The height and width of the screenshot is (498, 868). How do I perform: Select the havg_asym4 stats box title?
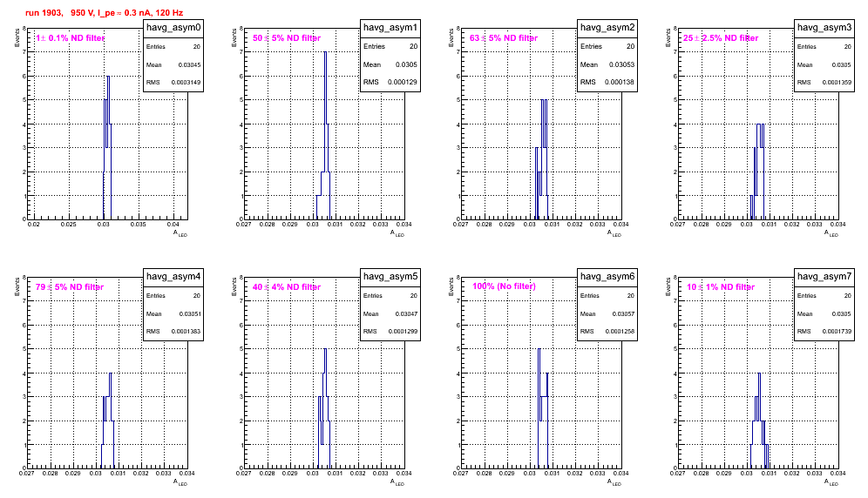(173, 277)
